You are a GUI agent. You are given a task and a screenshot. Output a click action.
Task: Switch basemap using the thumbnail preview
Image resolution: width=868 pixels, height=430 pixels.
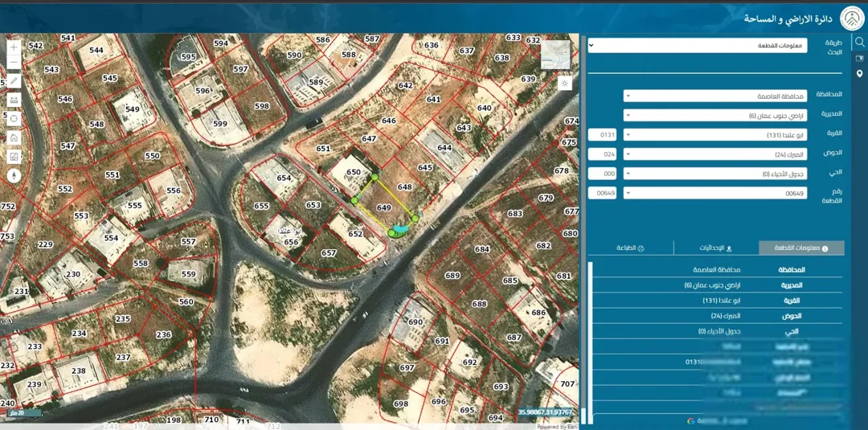(x=555, y=55)
